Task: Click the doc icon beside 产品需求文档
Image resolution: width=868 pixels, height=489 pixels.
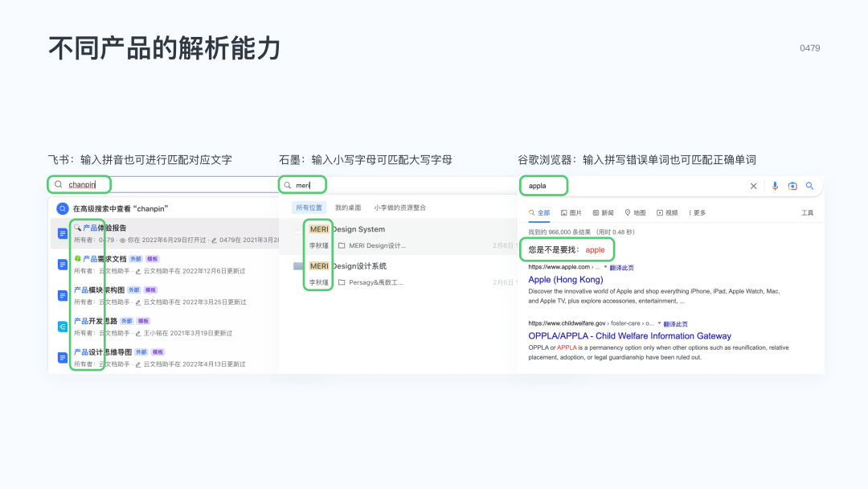Action: tap(63, 265)
